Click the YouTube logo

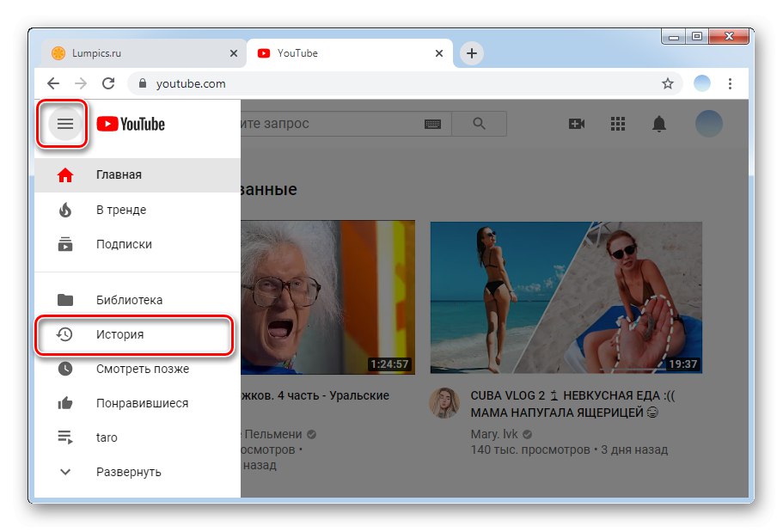131,124
